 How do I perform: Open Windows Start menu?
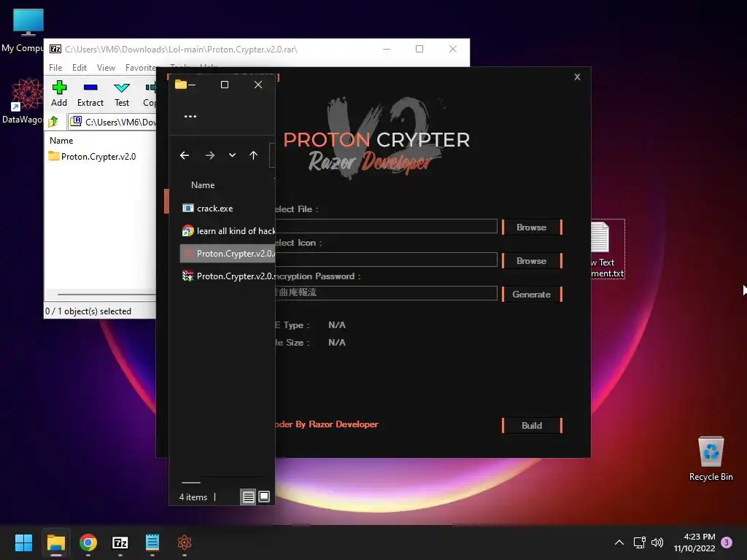pyautogui.click(x=23, y=542)
